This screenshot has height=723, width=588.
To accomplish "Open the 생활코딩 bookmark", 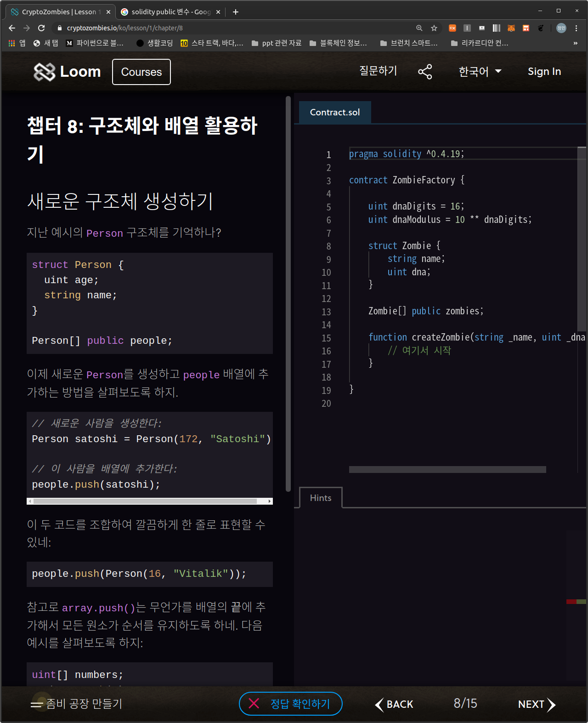I will pos(155,43).
